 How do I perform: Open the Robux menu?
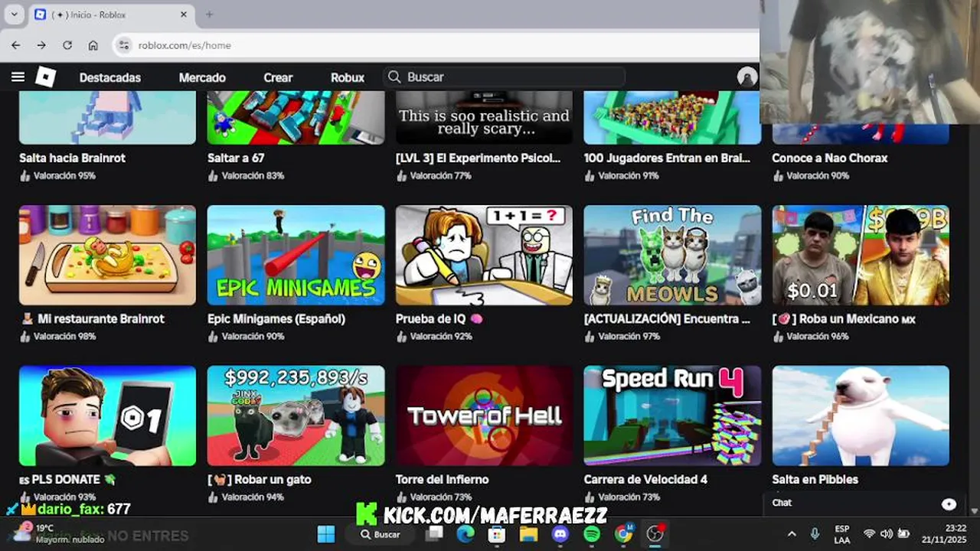[x=348, y=77]
